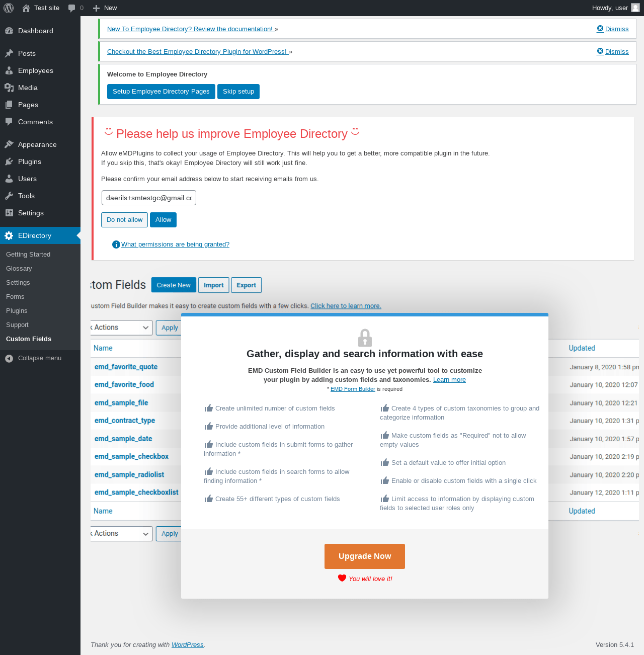Open the user avatar in admin bar

[x=635, y=8]
